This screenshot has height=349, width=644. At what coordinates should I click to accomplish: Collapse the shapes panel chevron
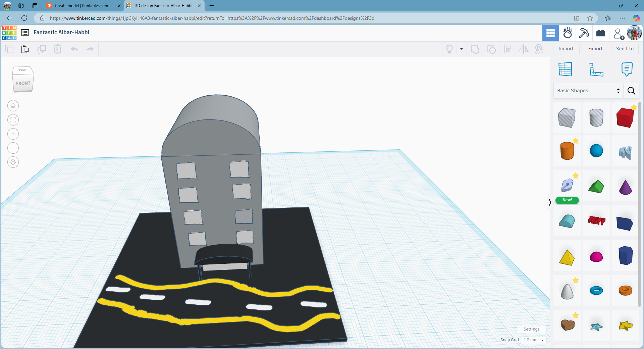[549, 202]
